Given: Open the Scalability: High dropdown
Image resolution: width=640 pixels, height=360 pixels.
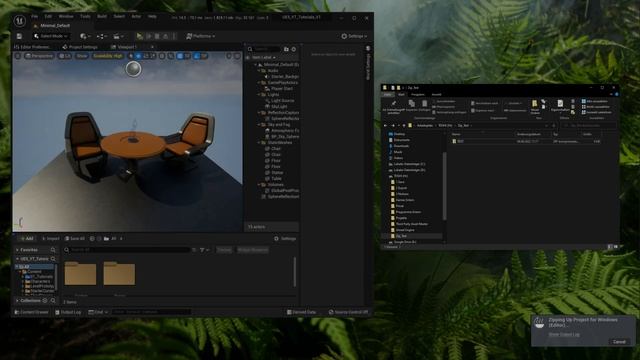Looking at the screenshot, I should pyautogui.click(x=108, y=56).
